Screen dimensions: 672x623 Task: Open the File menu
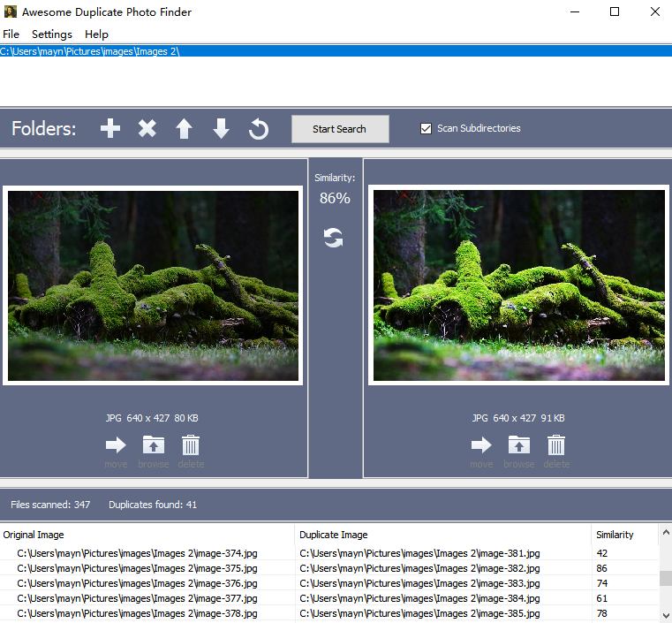(x=11, y=34)
